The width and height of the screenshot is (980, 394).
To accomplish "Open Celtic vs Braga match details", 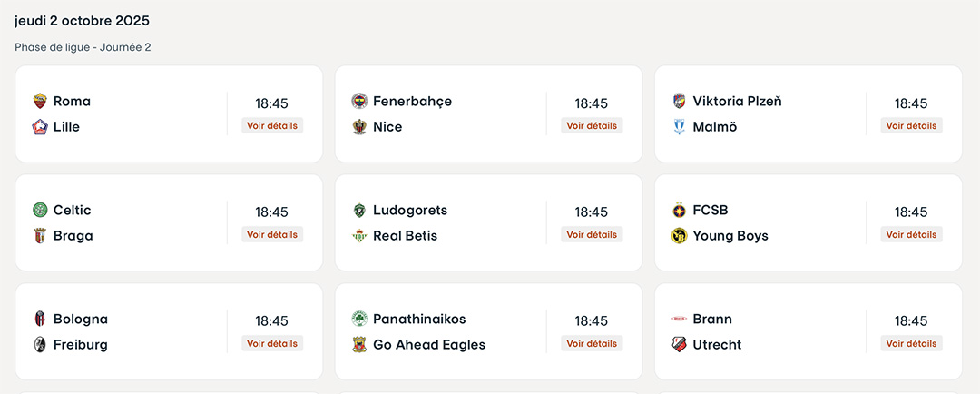I will coord(272,235).
